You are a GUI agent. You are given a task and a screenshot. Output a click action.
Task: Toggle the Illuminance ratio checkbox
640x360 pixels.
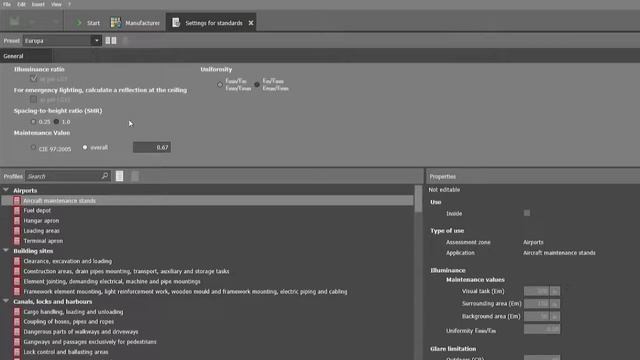pyautogui.click(x=33, y=78)
